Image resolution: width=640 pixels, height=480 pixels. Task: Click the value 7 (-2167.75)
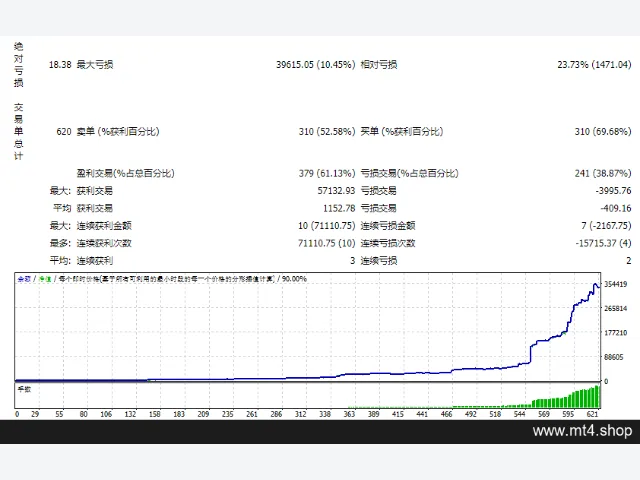pos(606,226)
